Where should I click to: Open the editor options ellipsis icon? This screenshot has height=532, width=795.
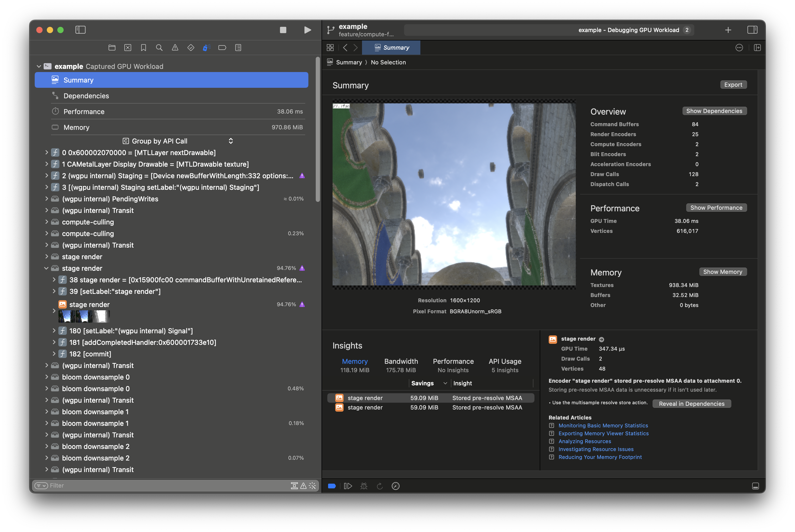739,48
